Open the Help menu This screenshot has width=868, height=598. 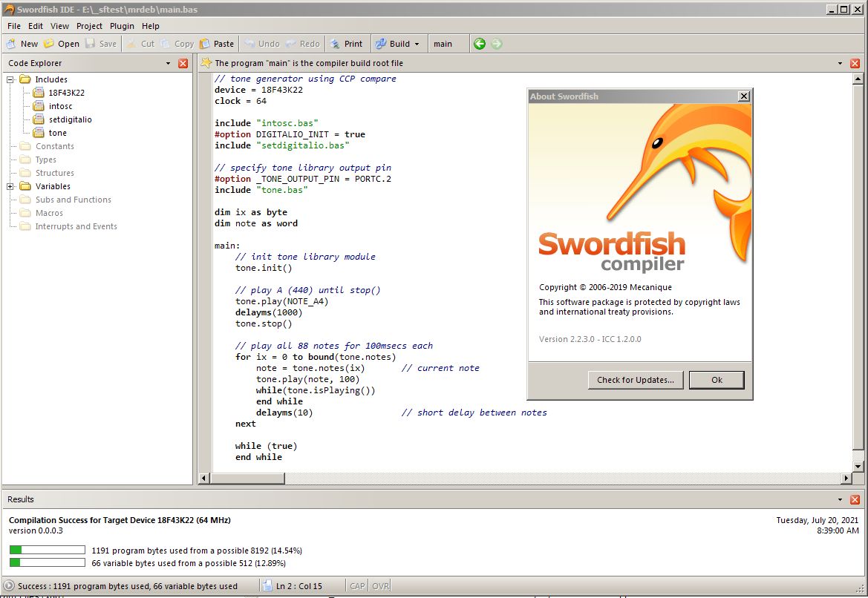coord(151,26)
